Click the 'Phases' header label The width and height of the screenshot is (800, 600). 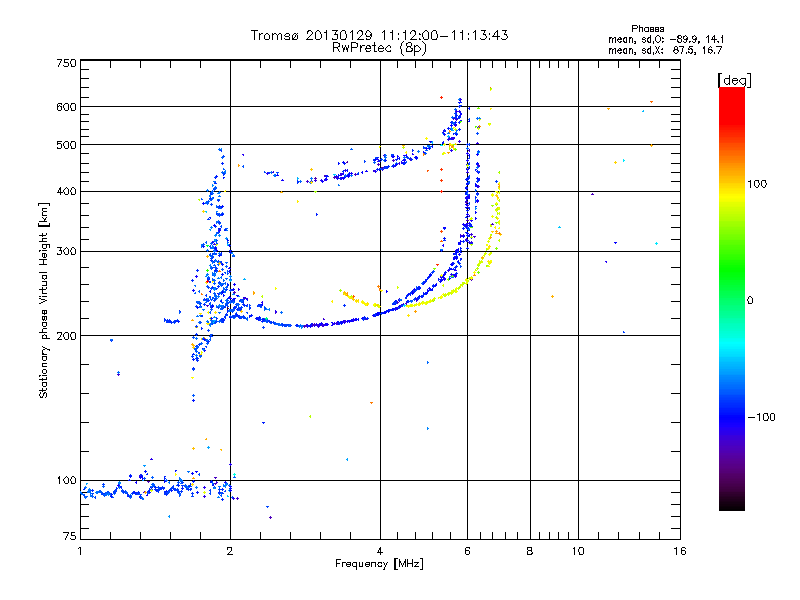(647, 29)
